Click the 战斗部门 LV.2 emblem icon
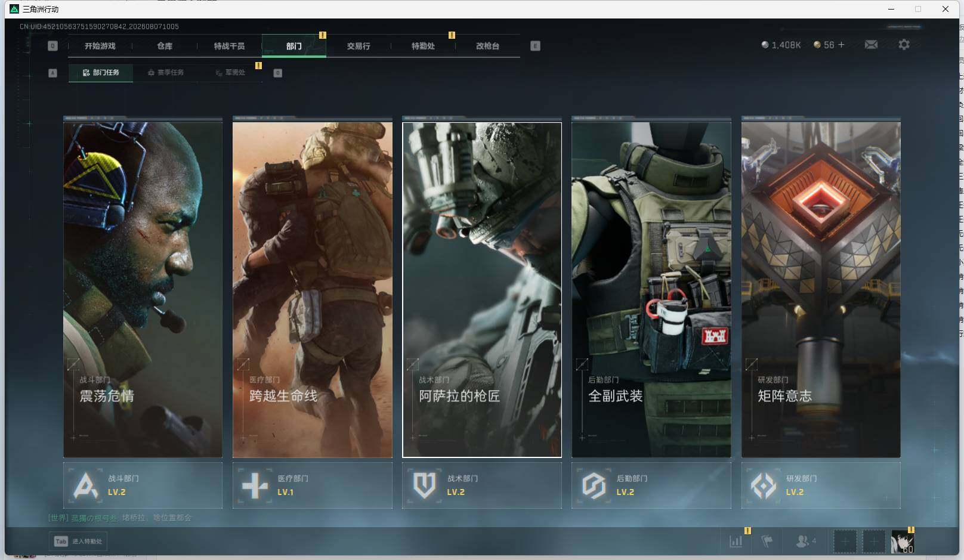 pyautogui.click(x=85, y=485)
